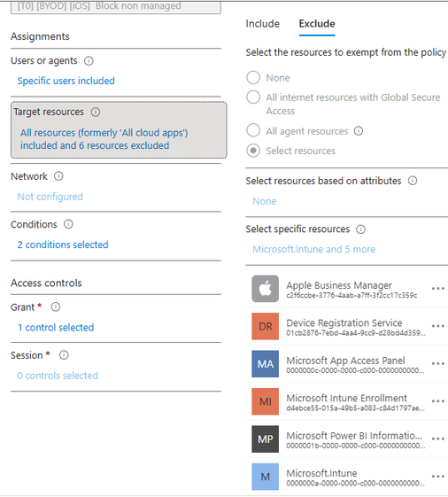The height and width of the screenshot is (497, 448).
Task: Click the Select specific resources label
Action: (297, 229)
